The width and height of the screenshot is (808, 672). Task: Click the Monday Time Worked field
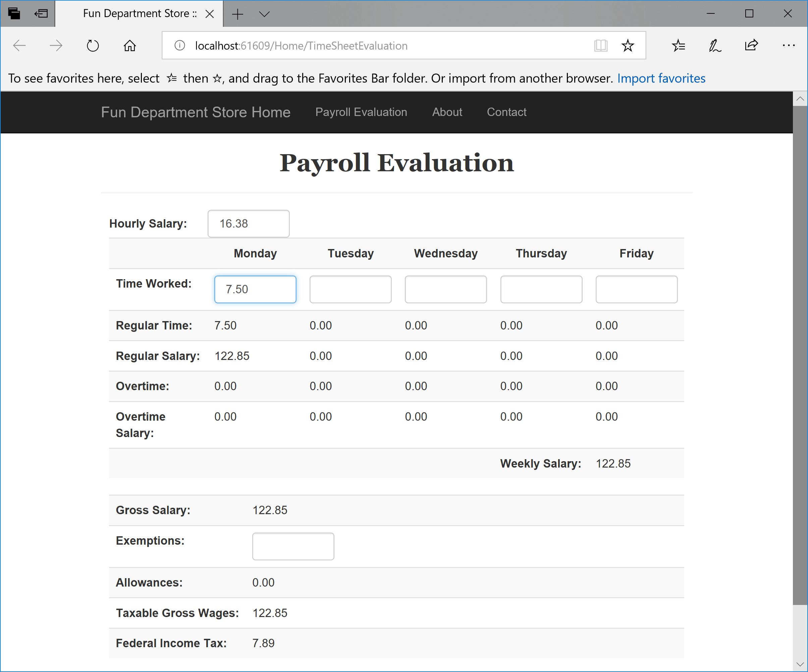[255, 290]
